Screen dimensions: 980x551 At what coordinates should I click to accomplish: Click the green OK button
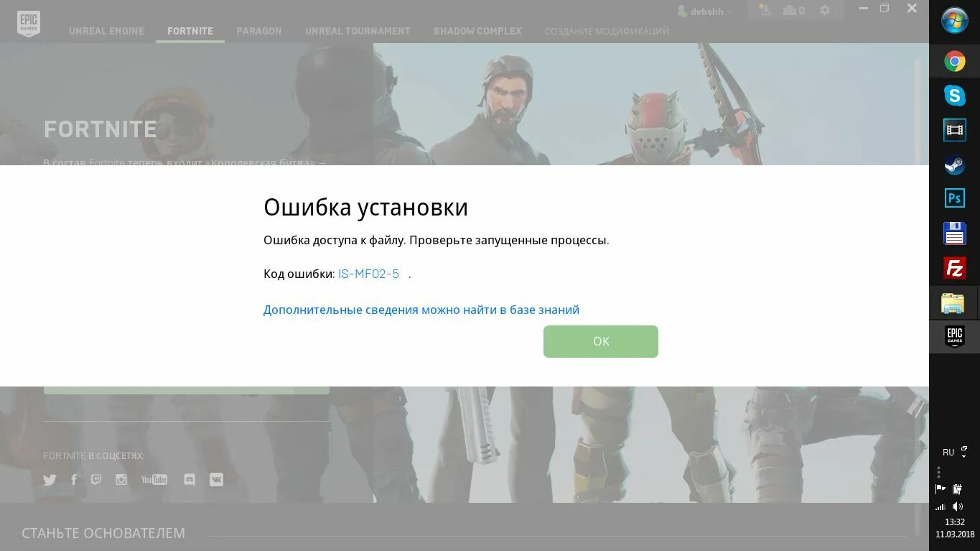pyautogui.click(x=600, y=341)
